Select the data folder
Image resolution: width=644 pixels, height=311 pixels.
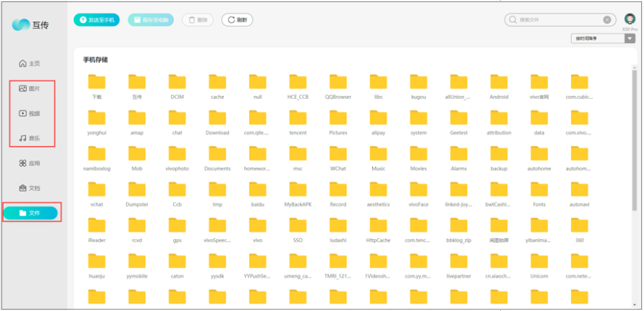[540, 122]
